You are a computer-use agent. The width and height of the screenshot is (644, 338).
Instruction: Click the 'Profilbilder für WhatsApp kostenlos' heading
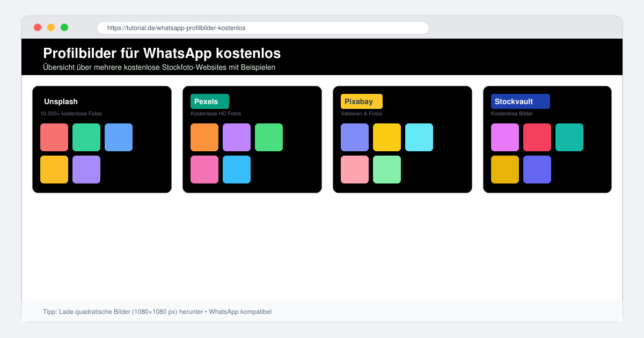[x=162, y=53]
